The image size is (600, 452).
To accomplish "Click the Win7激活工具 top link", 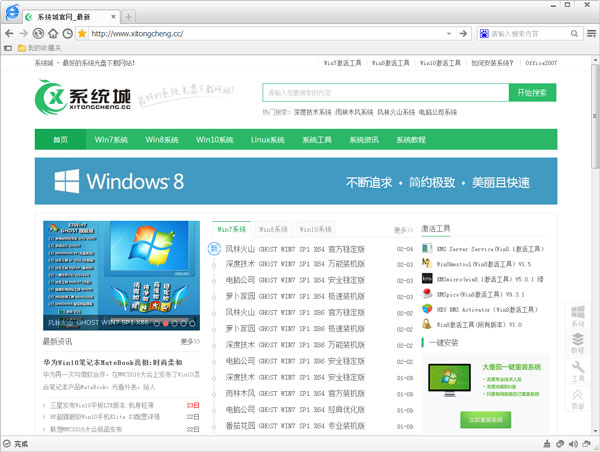I will (x=342, y=63).
